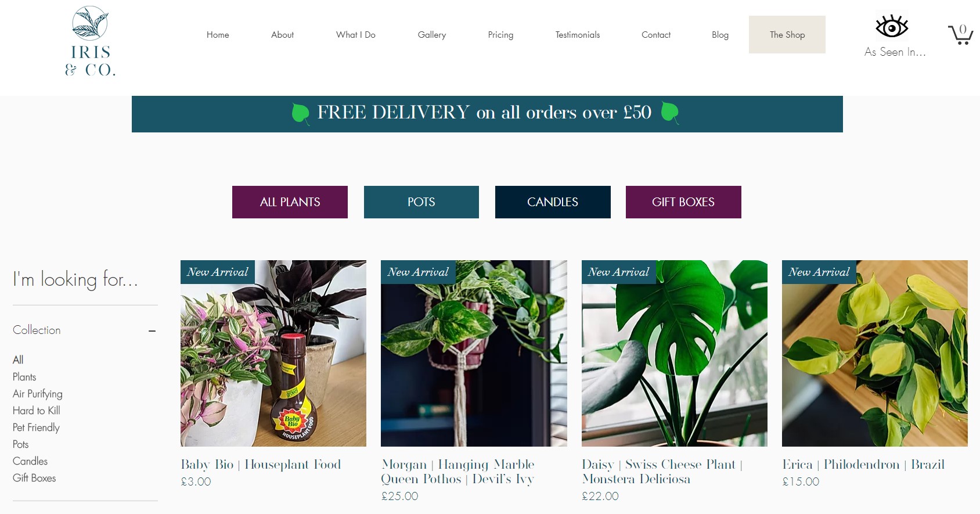Filter collection by Air Purifying
Screen dimensions: 980x514
tap(38, 394)
